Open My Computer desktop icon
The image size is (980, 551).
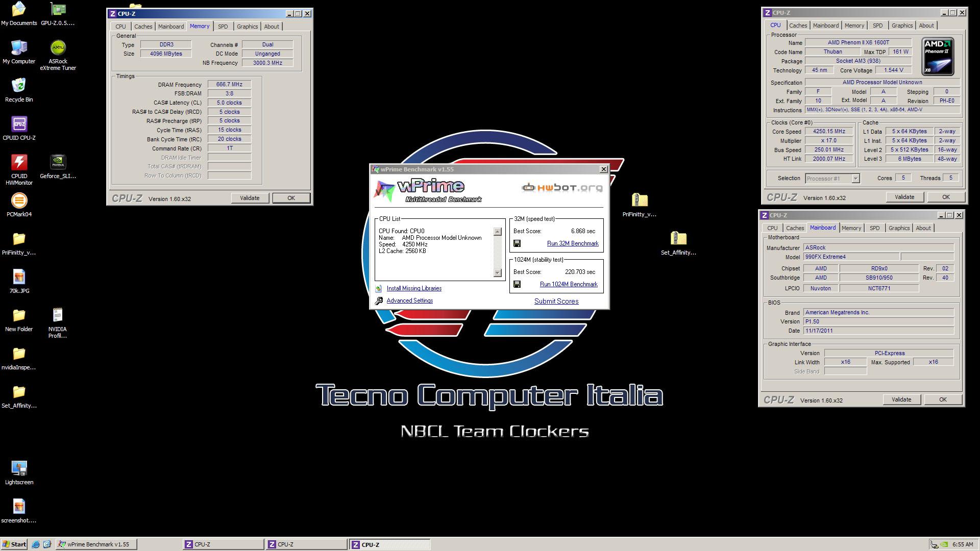[x=19, y=52]
